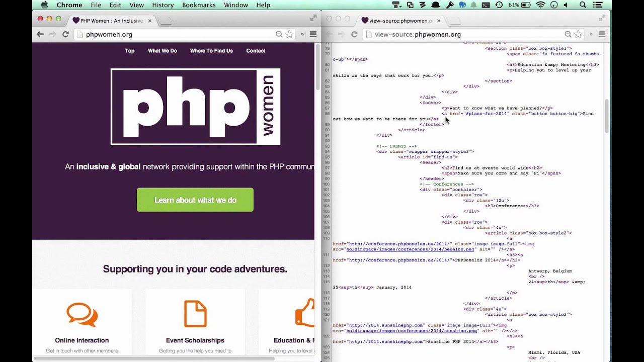Open the Window menu
Viewport: 644px width, 362px height.
pyautogui.click(x=235, y=5)
